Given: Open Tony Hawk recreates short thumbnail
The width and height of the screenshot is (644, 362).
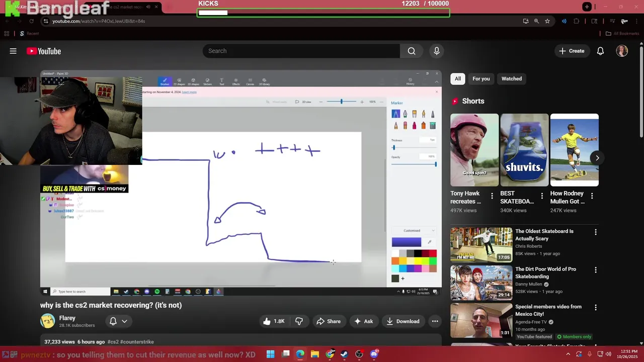Looking at the screenshot, I should coord(474,150).
